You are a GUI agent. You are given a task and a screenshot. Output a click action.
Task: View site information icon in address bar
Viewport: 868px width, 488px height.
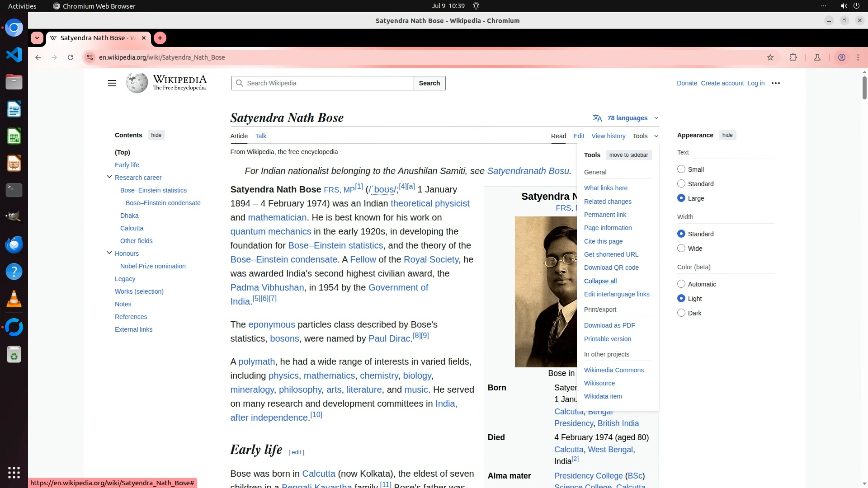[x=90, y=57]
